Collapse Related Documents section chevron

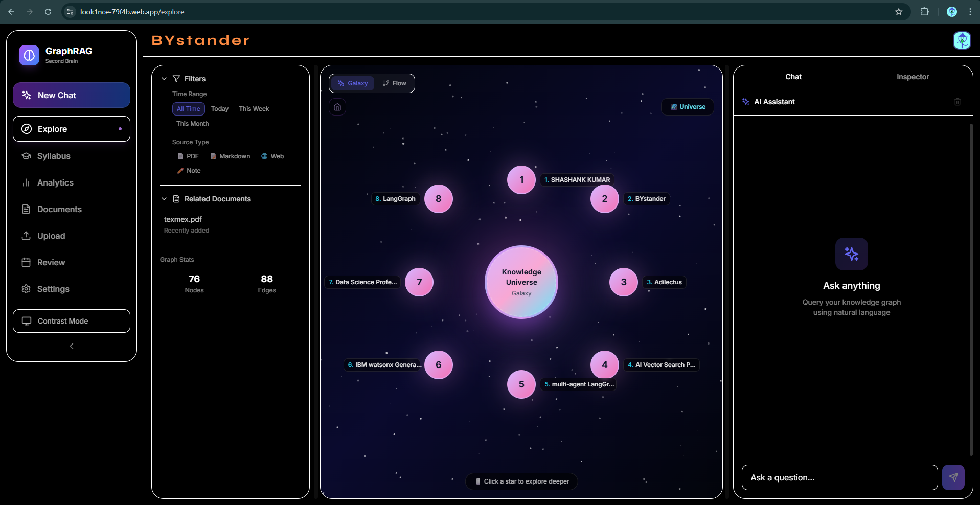pyautogui.click(x=164, y=199)
